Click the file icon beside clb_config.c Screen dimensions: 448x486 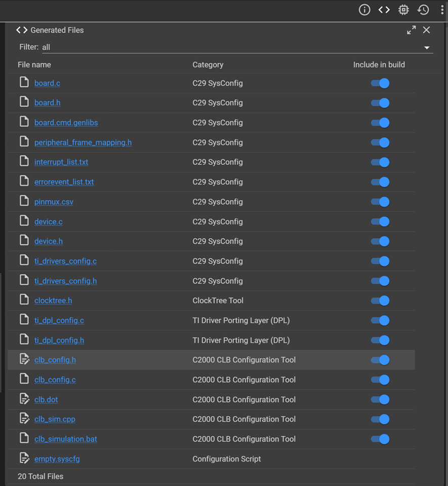click(x=24, y=379)
